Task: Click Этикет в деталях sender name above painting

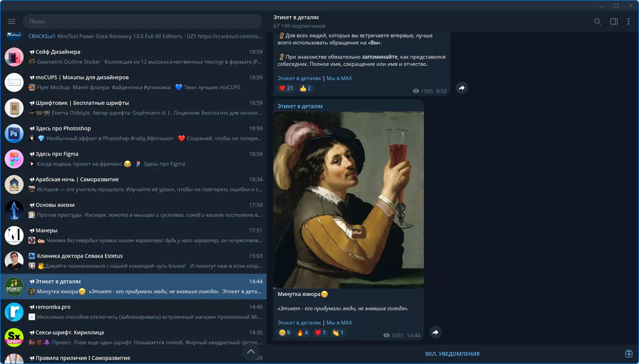Action: [x=300, y=106]
